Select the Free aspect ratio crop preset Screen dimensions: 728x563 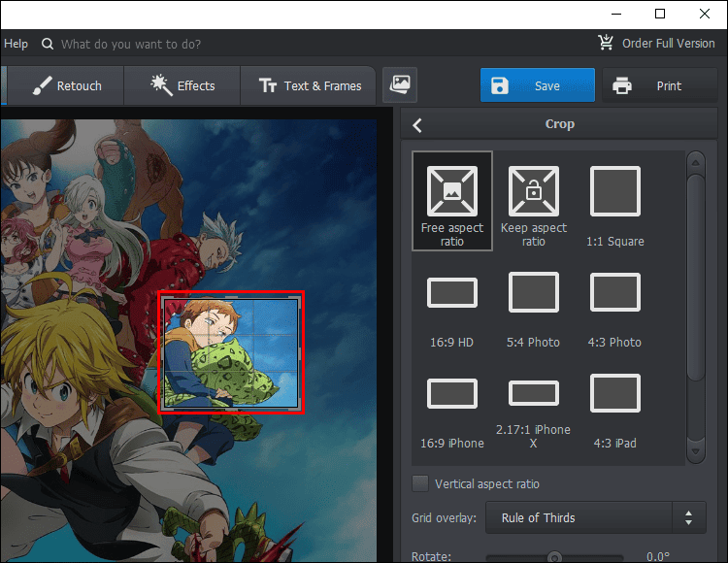coord(451,200)
